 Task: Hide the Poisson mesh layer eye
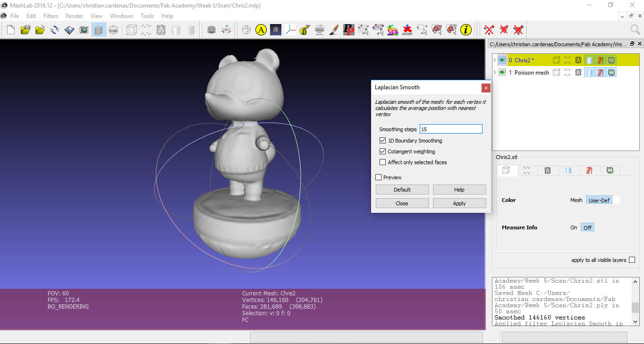click(502, 72)
